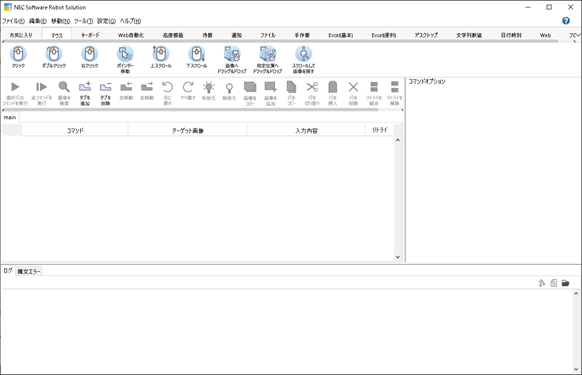Switch to the Excel(基本) tab

(x=340, y=35)
